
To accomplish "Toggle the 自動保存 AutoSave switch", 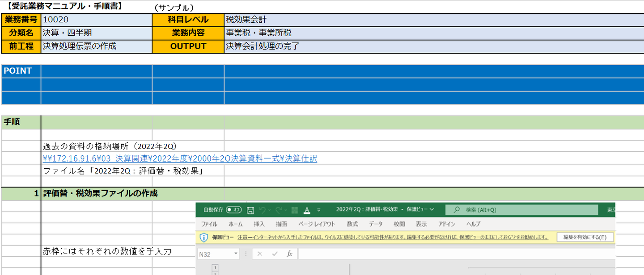I will point(234,210).
